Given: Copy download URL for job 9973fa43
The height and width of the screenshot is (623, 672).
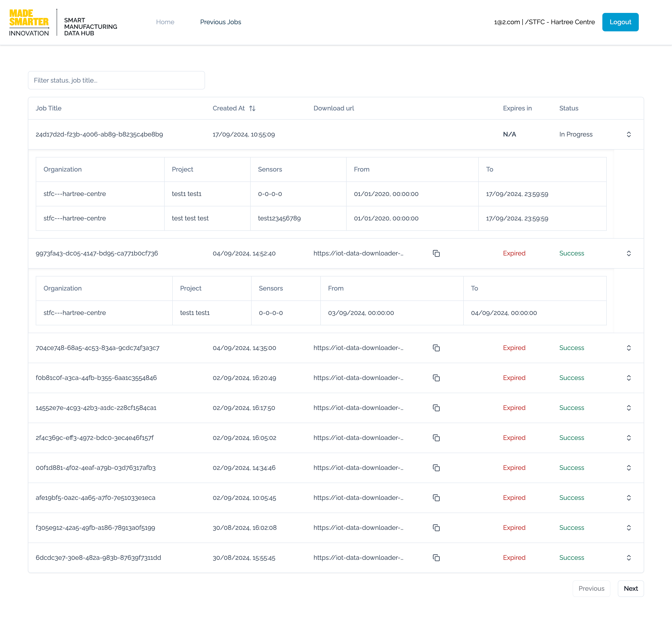Looking at the screenshot, I should 436,253.
